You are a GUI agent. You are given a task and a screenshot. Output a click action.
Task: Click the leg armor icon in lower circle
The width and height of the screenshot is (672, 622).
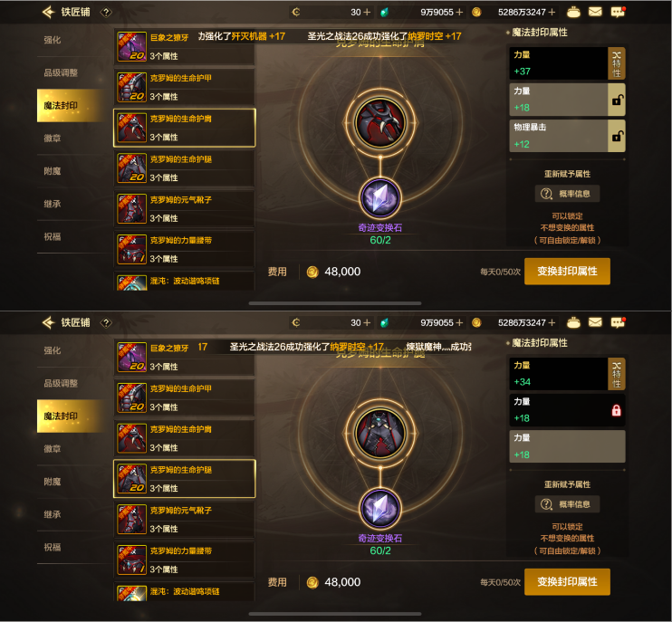pos(380,433)
